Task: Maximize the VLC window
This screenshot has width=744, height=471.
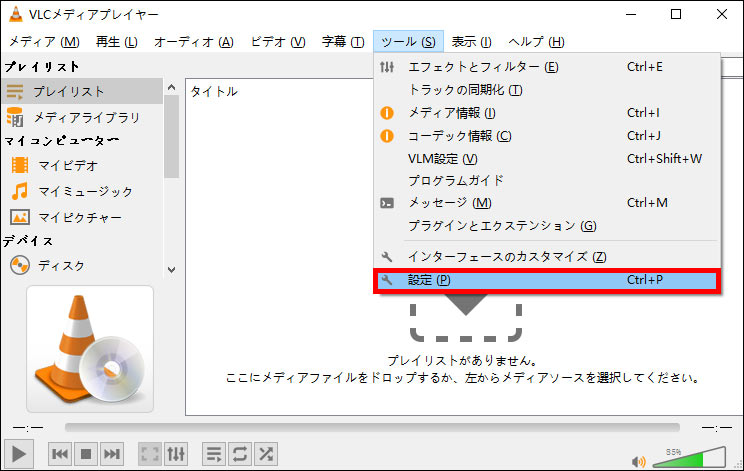Action: coord(676,14)
